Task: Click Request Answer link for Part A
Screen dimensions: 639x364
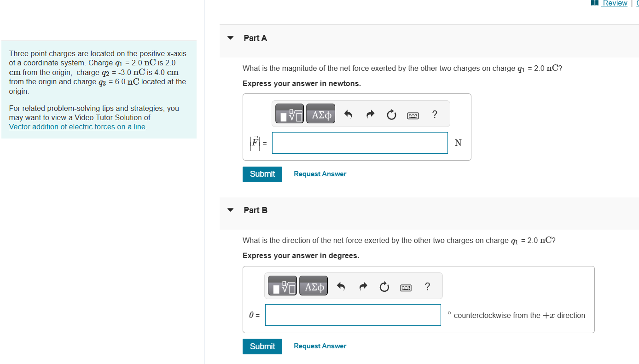Action: click(x=320, y=174)
